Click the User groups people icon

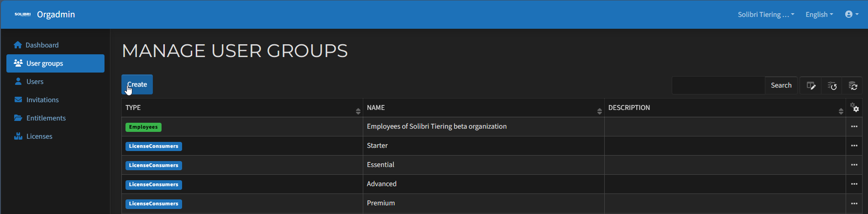(x=18, y=63)
